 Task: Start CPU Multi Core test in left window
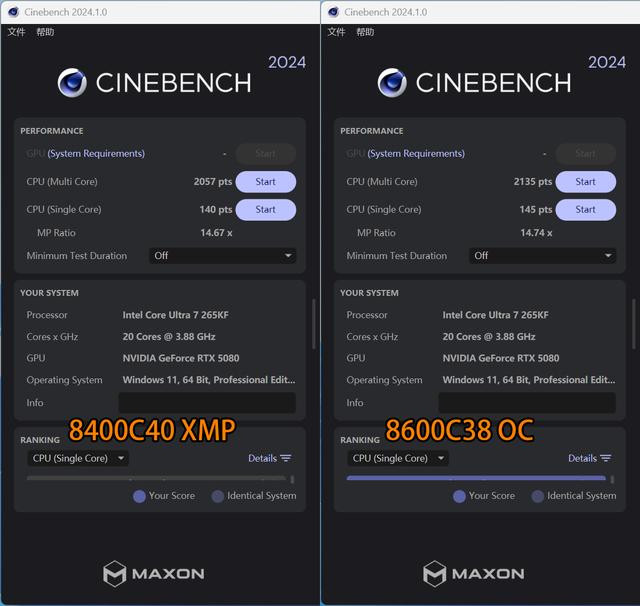[266, 182]
